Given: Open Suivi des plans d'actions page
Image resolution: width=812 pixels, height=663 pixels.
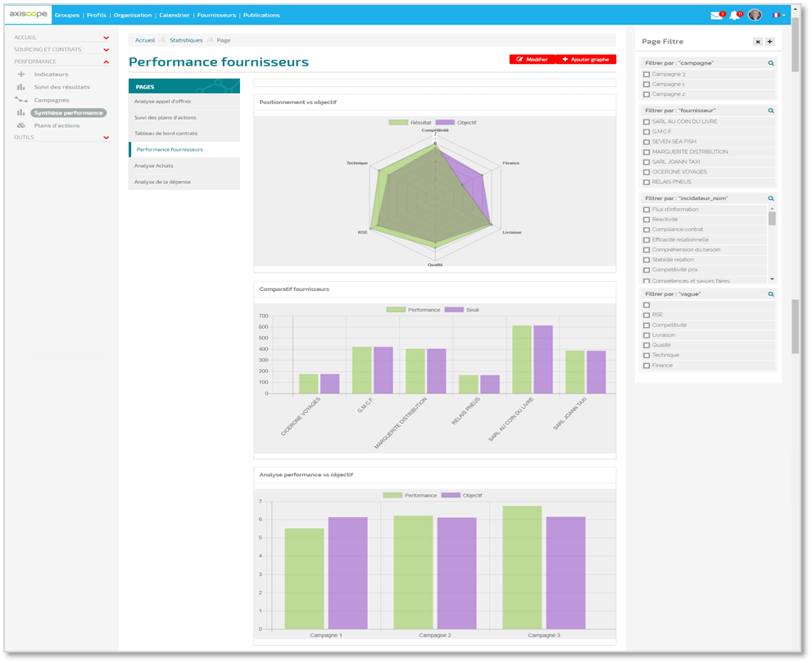Looking at the screenshot, I should 184,117.
